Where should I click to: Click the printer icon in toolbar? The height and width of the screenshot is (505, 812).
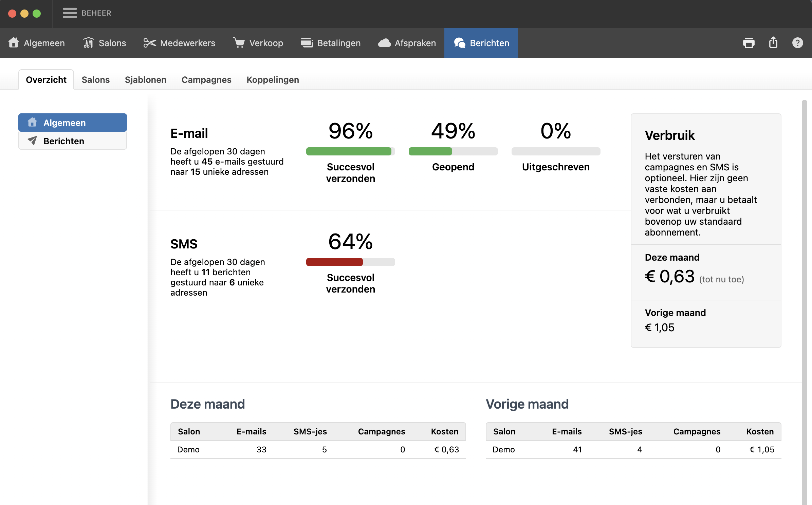749,43
